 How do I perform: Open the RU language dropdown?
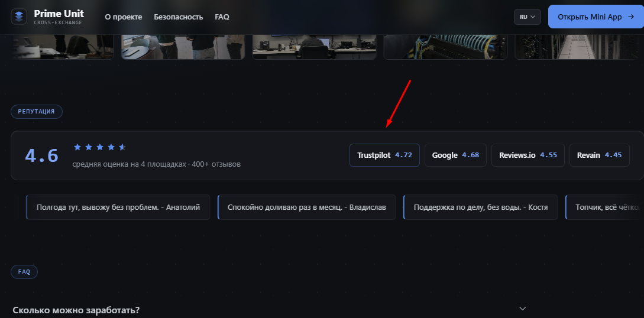click(528, 17)
